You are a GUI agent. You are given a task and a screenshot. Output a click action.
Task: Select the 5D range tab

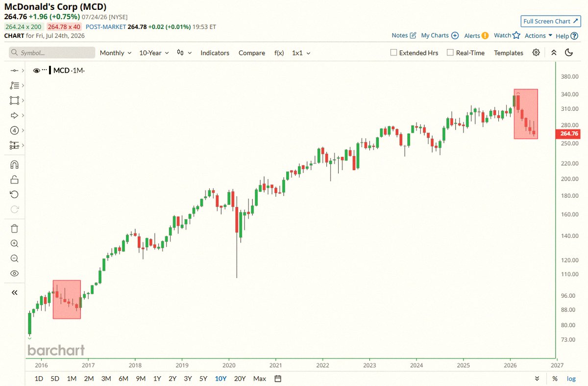tap(55, 379)
